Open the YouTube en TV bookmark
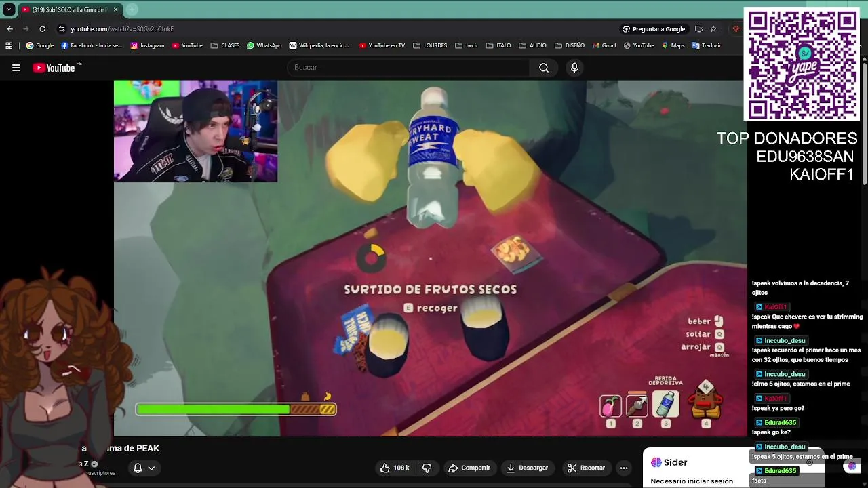 [382, 45]
